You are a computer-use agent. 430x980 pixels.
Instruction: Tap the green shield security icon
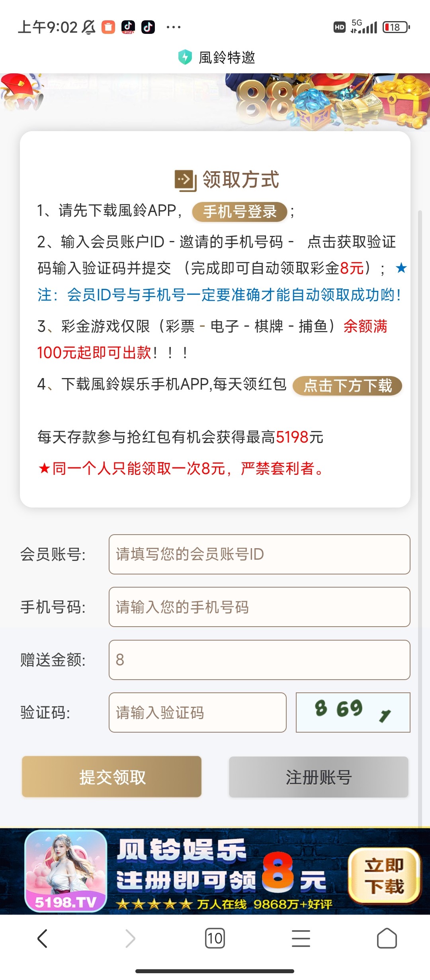pyautogui.click(x=185, y=57)
